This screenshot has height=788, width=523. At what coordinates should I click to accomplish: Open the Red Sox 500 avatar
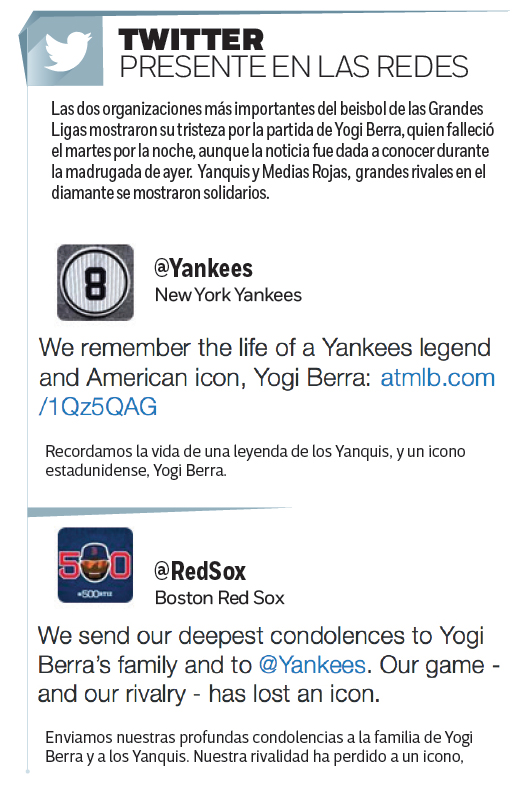[95, 565]
